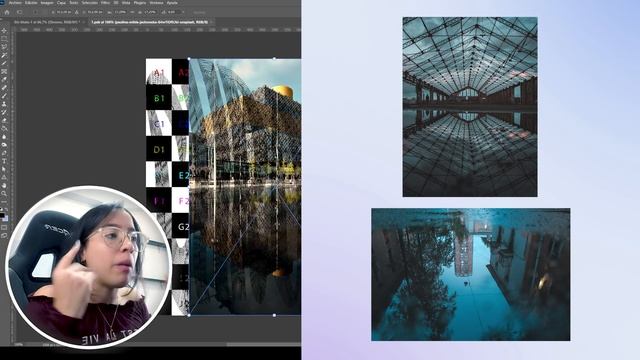The width and height of the screenshot is (640, 360).
Task: Open the Ayuda menu
Action: 172,3
